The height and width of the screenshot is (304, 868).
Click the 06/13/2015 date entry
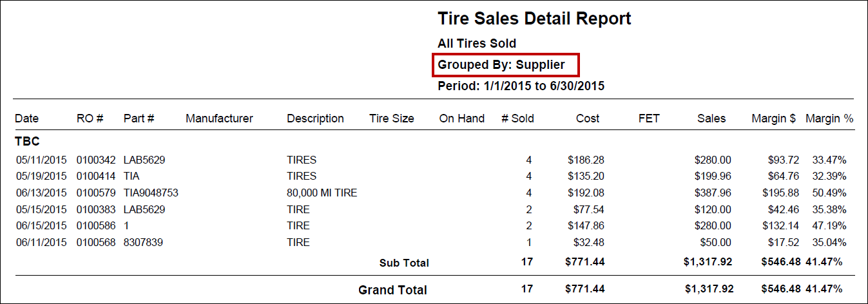point(41,193)
